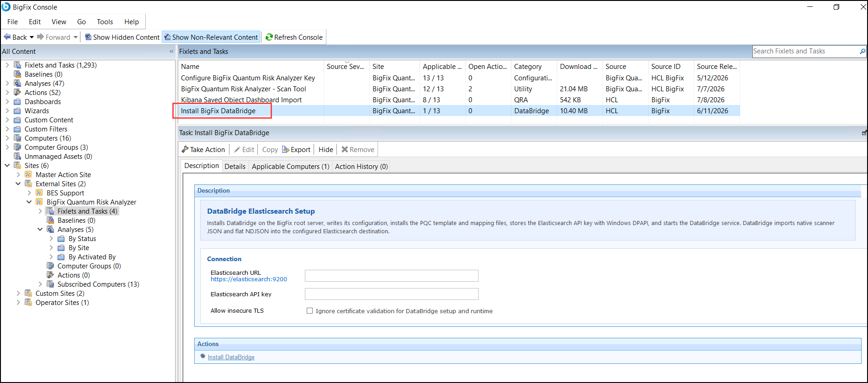Click the Back arrow icon
The height and width of the screenshot is (383, 868).
7,37
